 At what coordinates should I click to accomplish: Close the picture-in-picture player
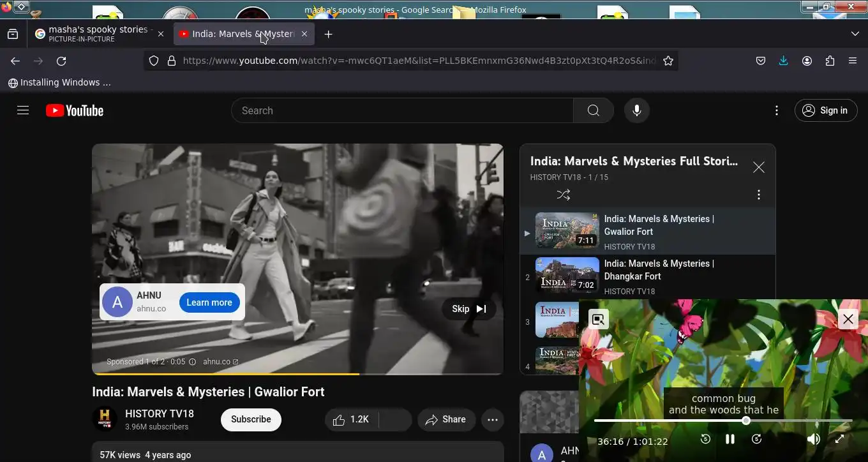point(848,319)
